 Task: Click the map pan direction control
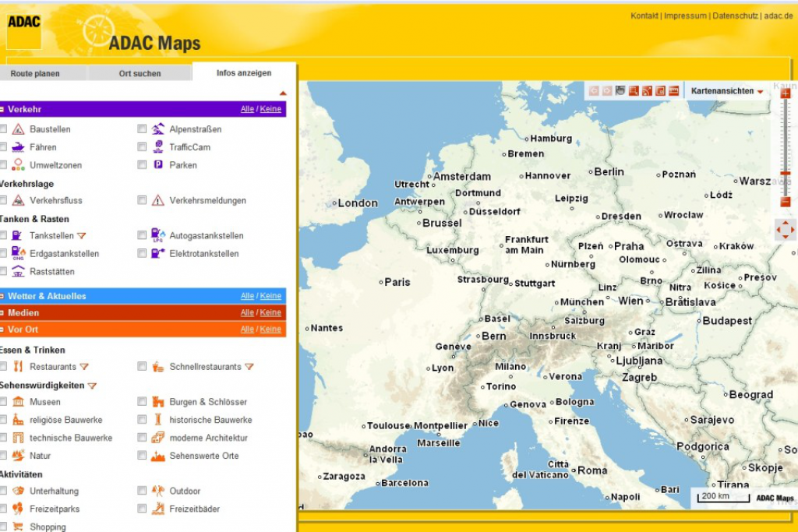point(785,230)
